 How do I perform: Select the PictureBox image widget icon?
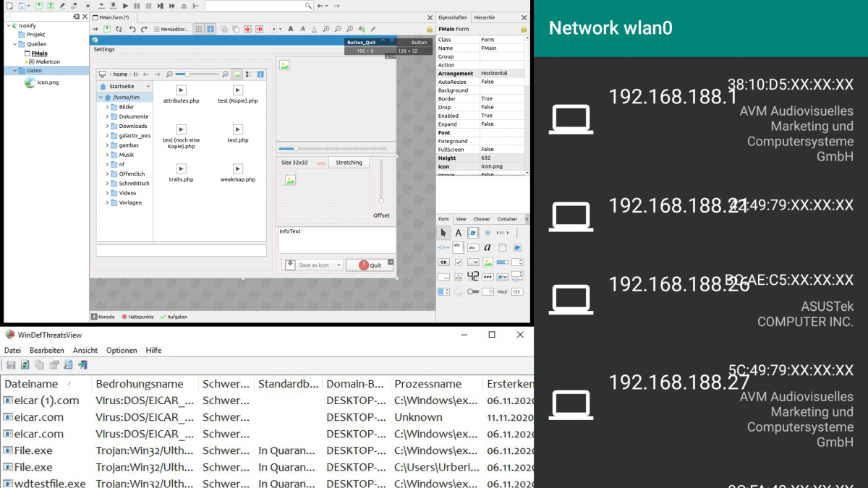(x=488, y=262)
